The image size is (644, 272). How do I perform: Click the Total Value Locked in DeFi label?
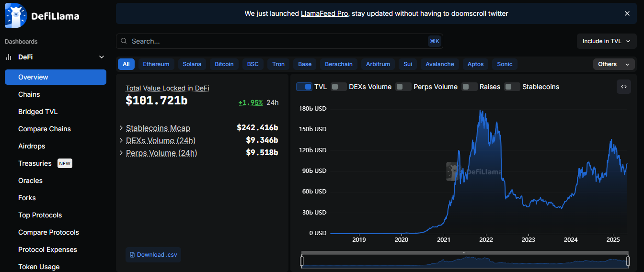tap(167, 88)
